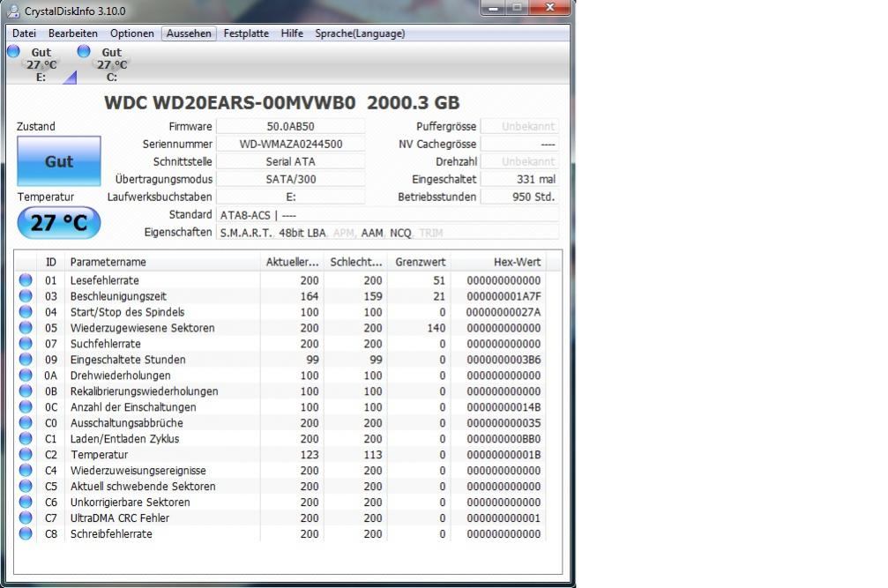Open the Hilfe menu

292,33
